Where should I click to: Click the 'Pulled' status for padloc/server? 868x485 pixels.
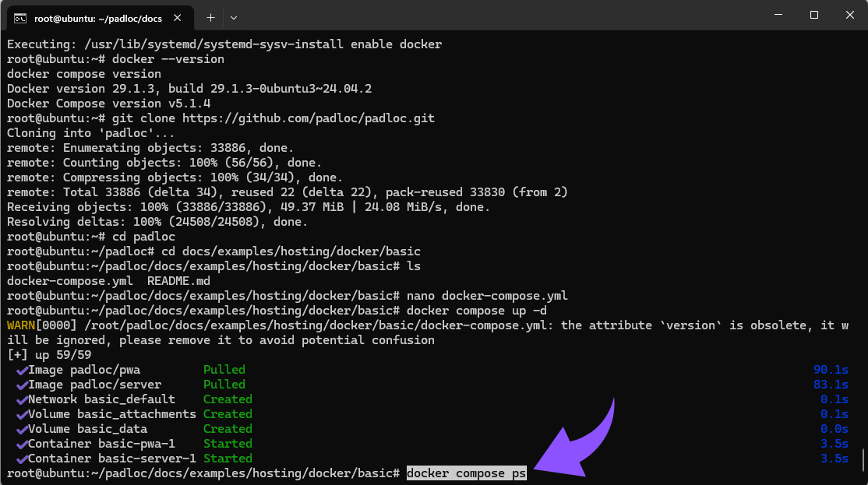(x=224, y=385)
